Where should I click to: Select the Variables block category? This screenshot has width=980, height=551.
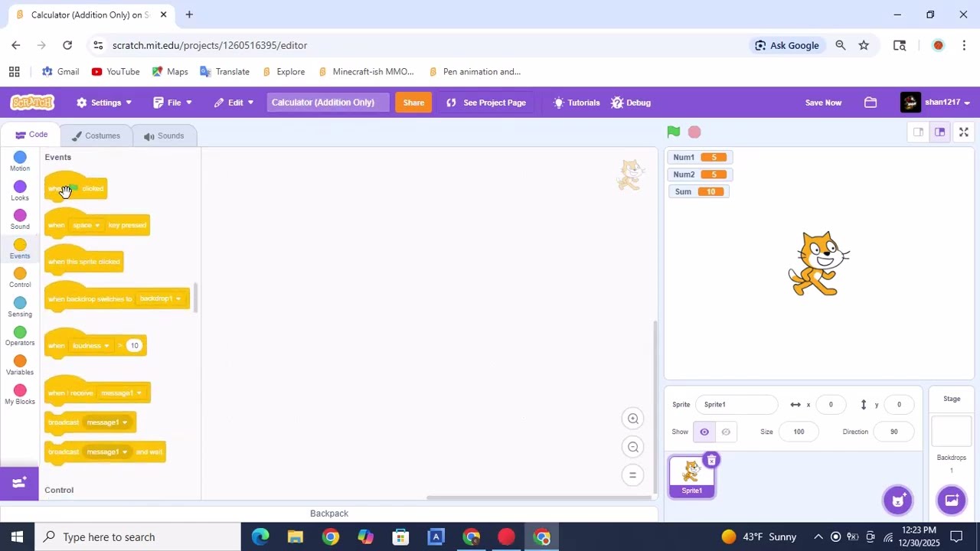pyautogui.click(x=20, y=365)
